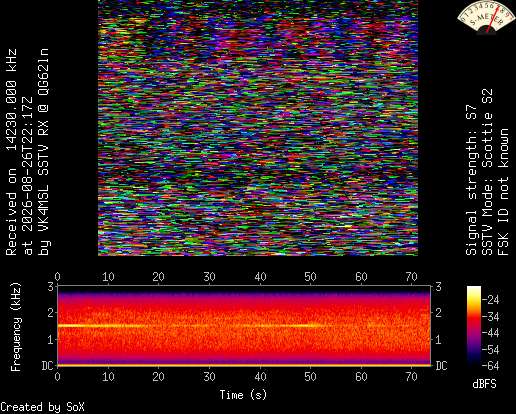Viewport: 516px width, 414px height.
Task: Click the 40 second mark on top axis
Action: coord(260,277)
